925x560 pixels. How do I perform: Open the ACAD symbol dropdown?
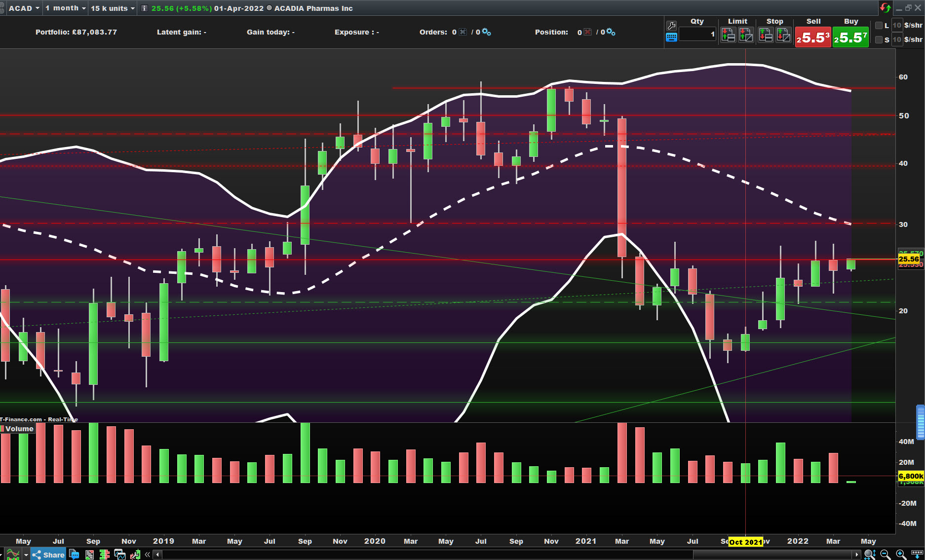click(24, 8)
